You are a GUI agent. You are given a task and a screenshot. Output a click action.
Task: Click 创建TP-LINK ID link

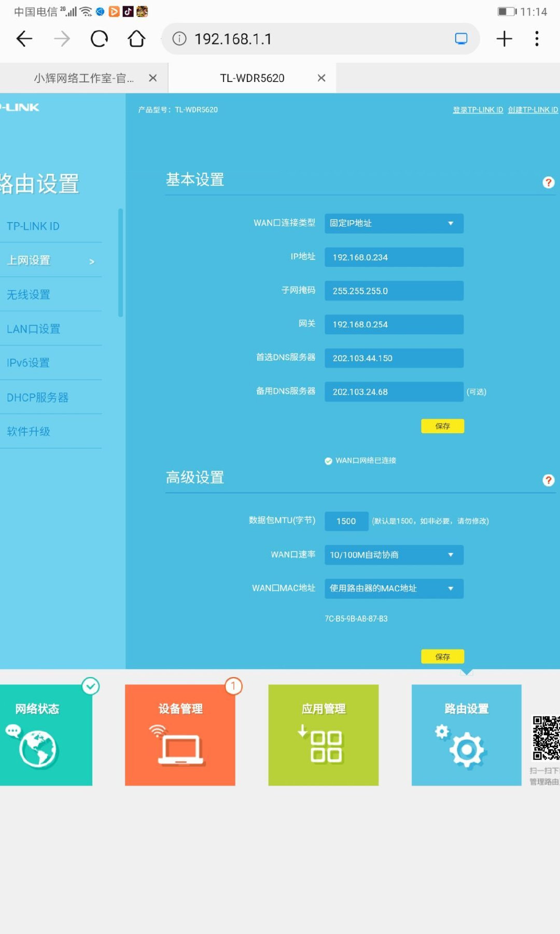[x=533, y=109]
